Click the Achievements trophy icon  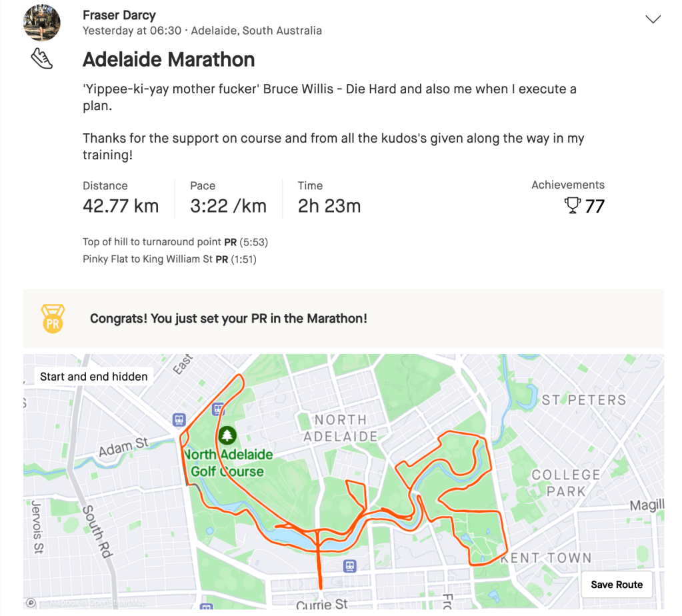pyautogui.click(x=572, y=206)
